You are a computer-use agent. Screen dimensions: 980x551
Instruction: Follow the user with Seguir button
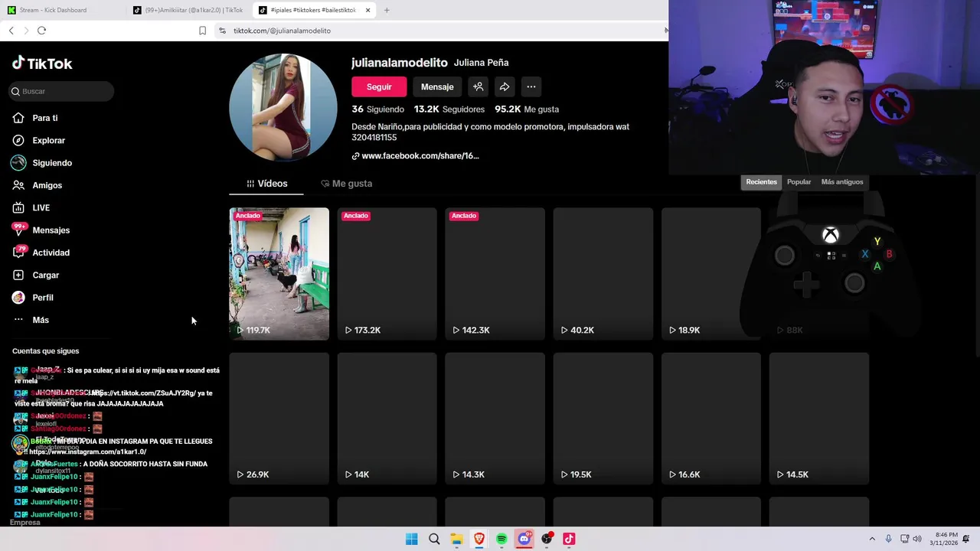(x=379, y=86)
